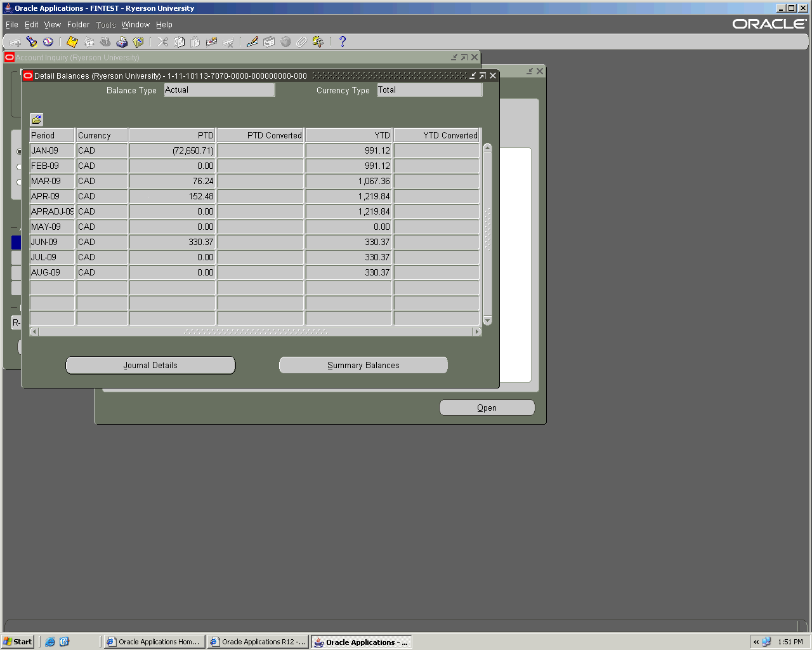Open Window Help question mark icon
The height and width of the screenshot is (650, 812).
(x=343, y=42)
